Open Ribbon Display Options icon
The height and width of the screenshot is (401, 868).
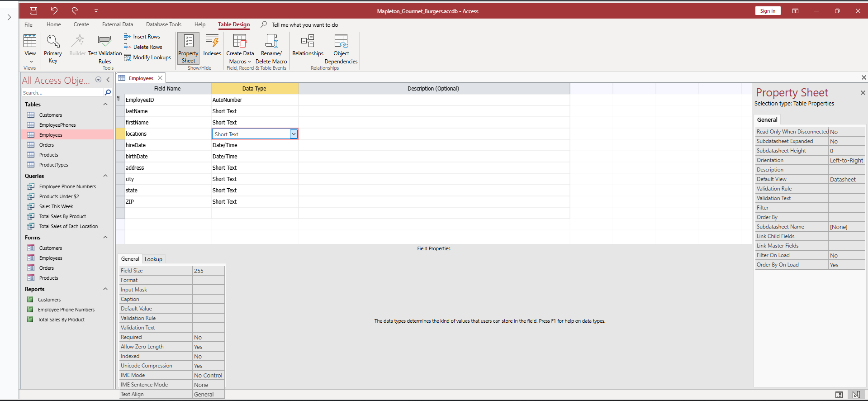(x=795, y=11)
